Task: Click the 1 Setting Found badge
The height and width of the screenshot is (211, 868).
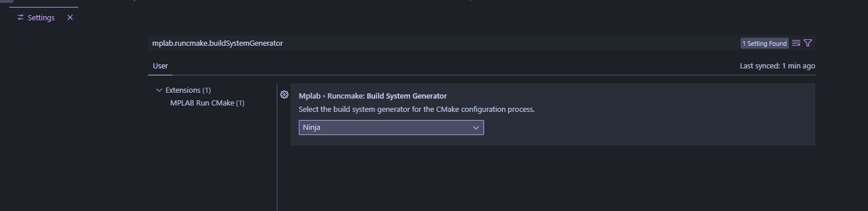Action: pyautogui.click(x=764, y=43)
